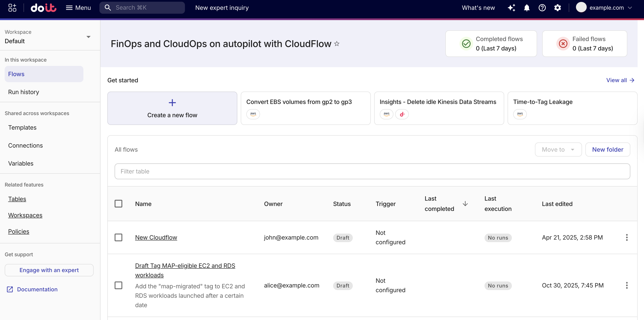Follow the Tables link
The image size is (644, 320).
tap(17, 199)
